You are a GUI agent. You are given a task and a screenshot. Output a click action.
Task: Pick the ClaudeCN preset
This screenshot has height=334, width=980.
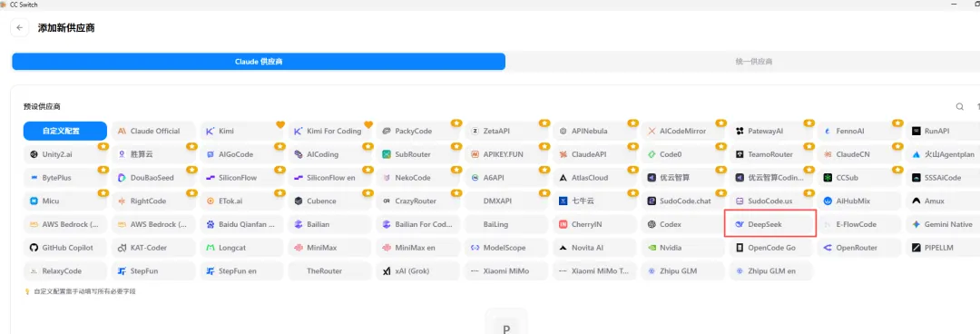pyautogui.click(x=859, y=154)
